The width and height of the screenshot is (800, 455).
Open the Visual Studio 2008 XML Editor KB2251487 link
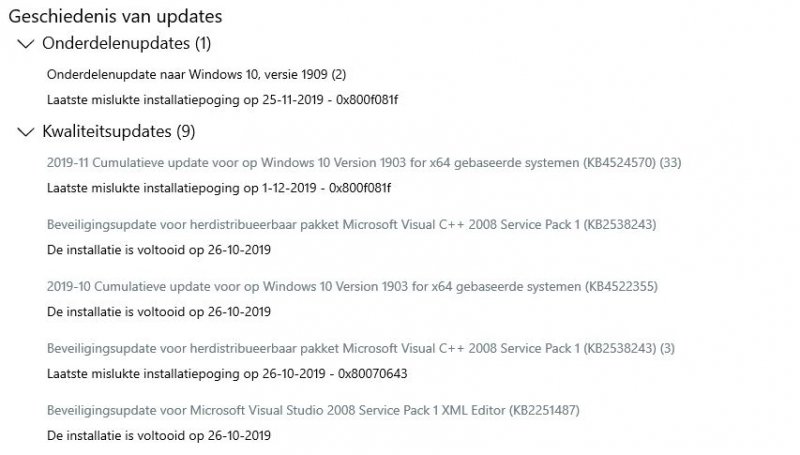click(313, 410)
